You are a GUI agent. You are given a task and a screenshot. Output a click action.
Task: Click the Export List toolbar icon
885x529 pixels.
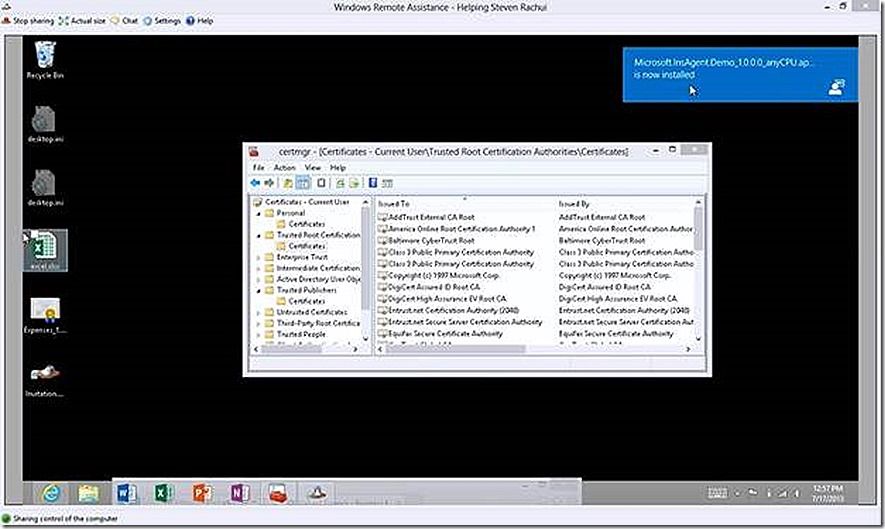pos(354,183)
